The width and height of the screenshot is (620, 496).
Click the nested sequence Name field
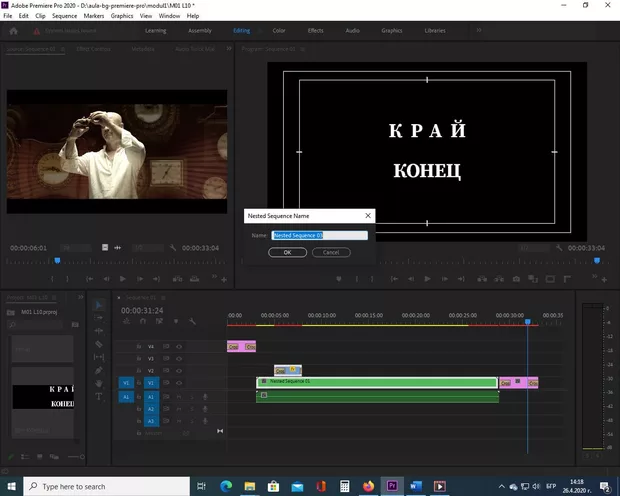click(320, 235)
